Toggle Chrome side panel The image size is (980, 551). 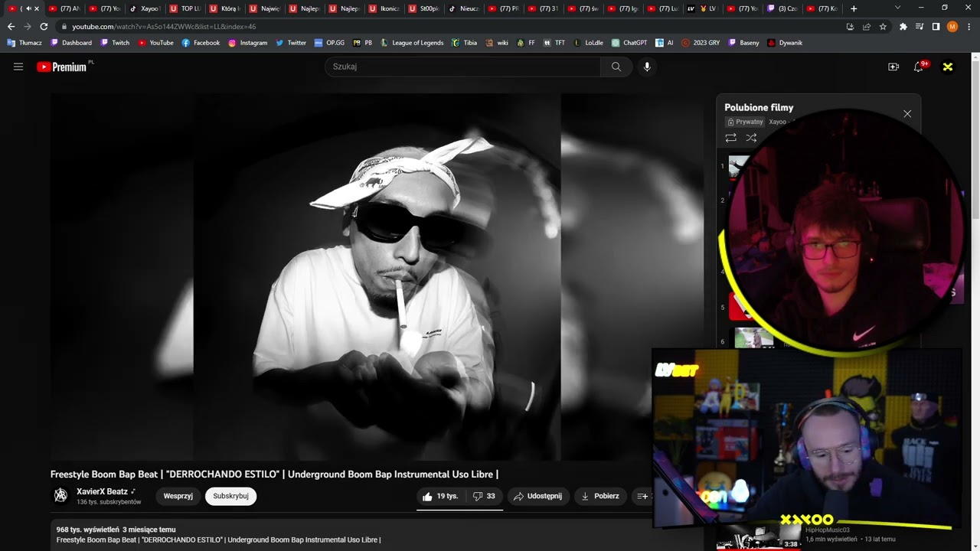point(936,26)
